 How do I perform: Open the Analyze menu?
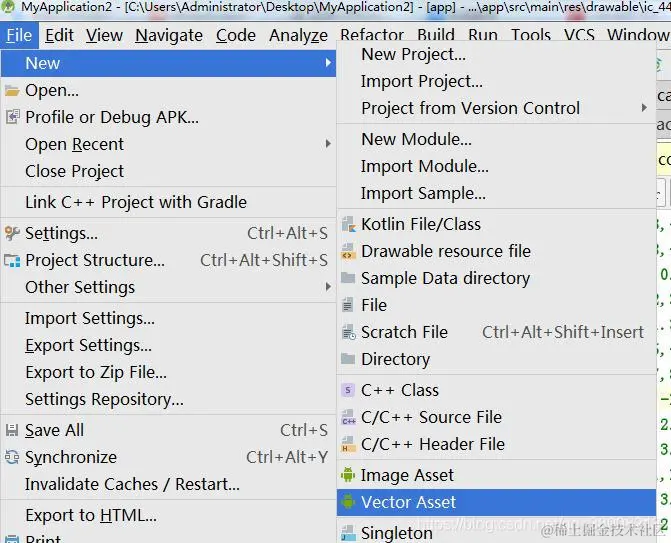(298, 35)
